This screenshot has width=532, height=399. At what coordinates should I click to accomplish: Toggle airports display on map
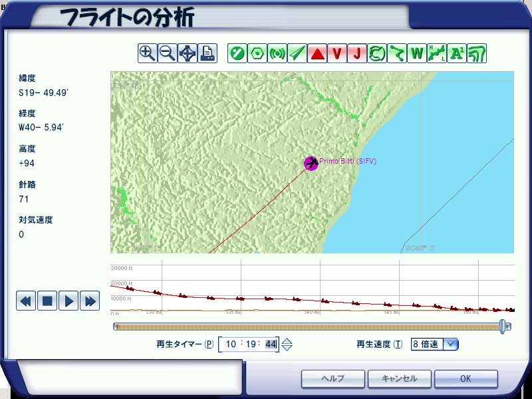coord(237,53)
